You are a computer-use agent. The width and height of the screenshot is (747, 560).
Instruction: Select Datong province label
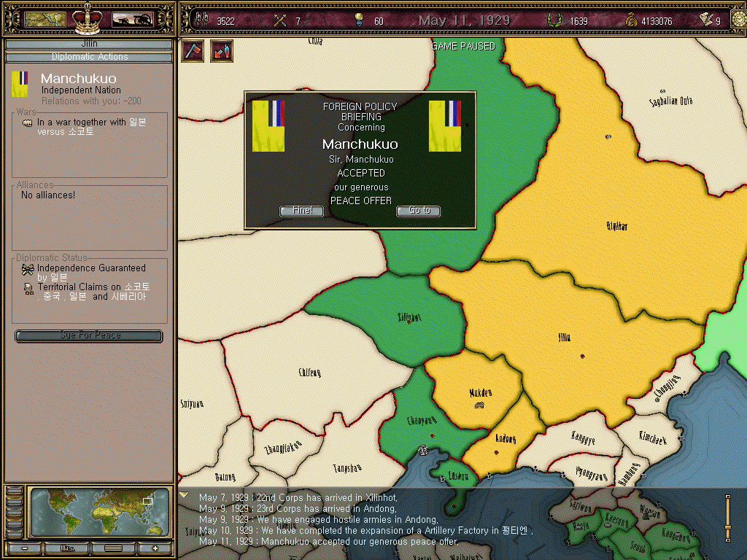click(x=225, y=477)
